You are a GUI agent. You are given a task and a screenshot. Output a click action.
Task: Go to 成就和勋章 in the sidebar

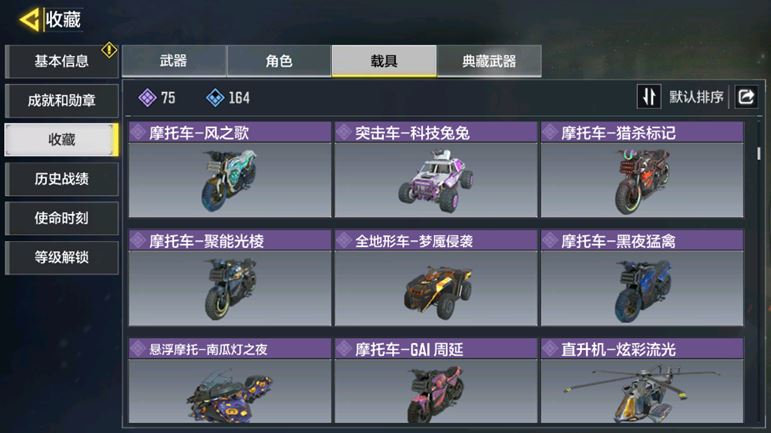click(x=61, y=101)
